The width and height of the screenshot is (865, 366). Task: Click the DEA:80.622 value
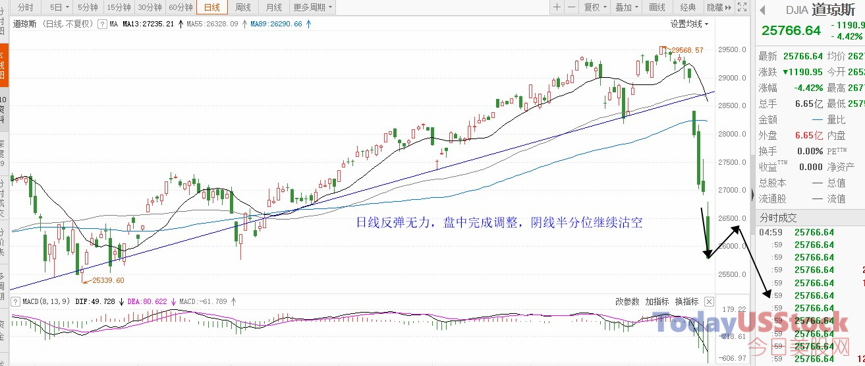(147, 302)
